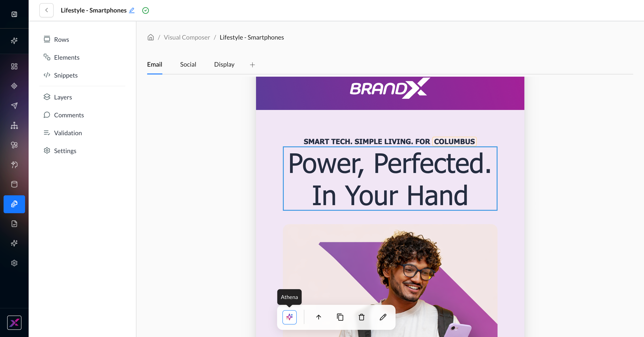This screenshot has width=644, height=337.
Task: Go back using the chevron button
Action: [47, 10]
